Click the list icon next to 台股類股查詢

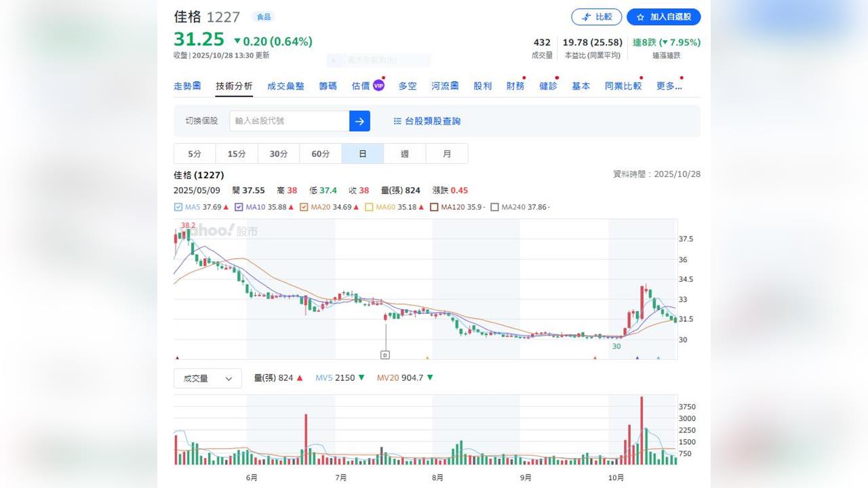[397, 121]
